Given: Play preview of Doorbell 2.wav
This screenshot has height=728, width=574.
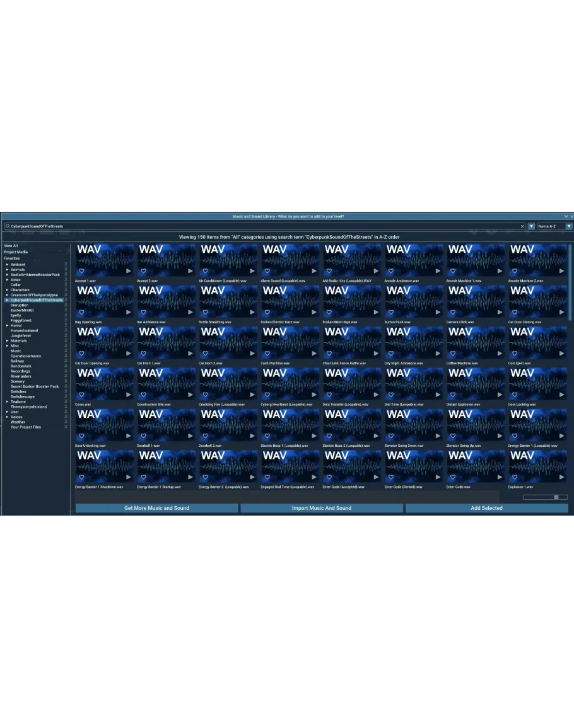Looking at the screenshot, I should (252, 436).
